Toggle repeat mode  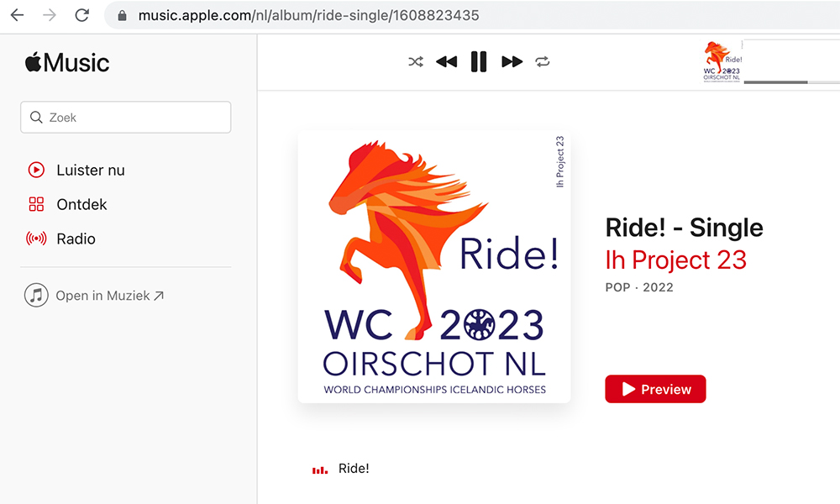pyautogui.click(x=542, y=61)
